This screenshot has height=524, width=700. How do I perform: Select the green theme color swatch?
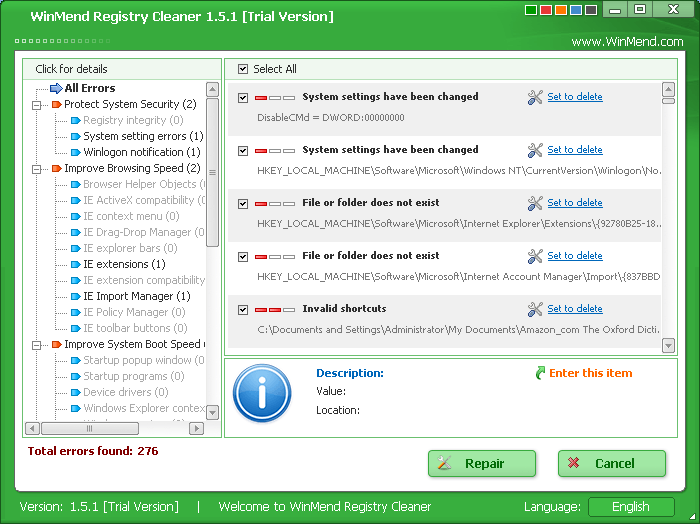[x=531, y=10]
